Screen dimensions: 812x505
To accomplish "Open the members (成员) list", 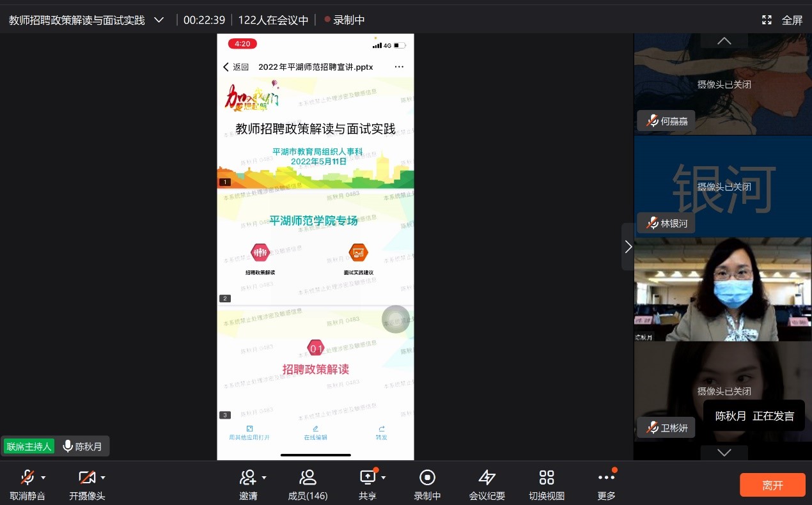I will [308, 478].
